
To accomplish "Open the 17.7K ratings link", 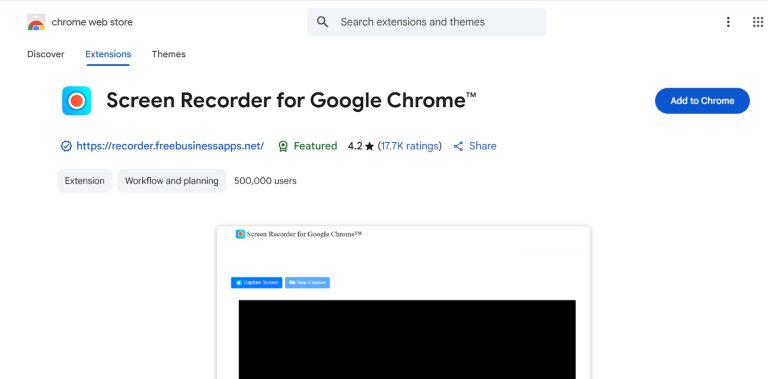I will pos(409,146).
